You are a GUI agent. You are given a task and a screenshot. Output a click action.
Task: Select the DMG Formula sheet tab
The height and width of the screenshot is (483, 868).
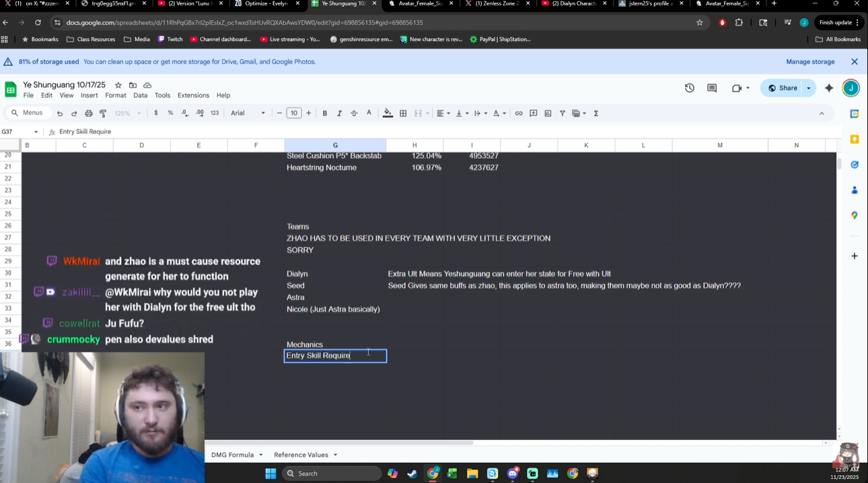237,455
